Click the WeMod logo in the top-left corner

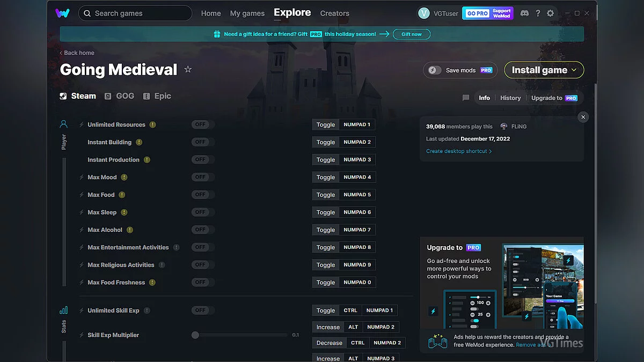pos(63,13)
